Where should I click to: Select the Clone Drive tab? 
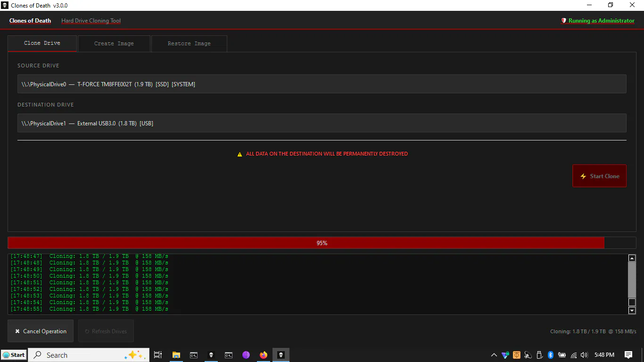[x=42, y=43]
